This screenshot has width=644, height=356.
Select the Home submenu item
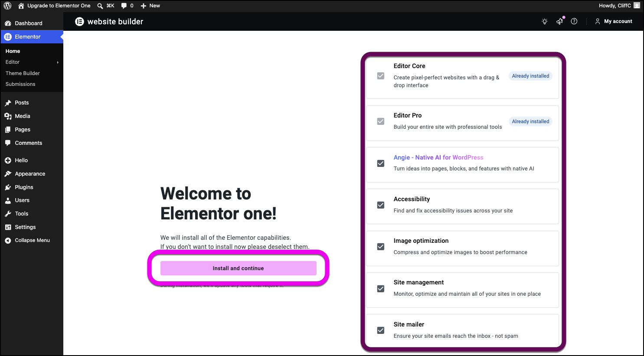tap(13, 51)
